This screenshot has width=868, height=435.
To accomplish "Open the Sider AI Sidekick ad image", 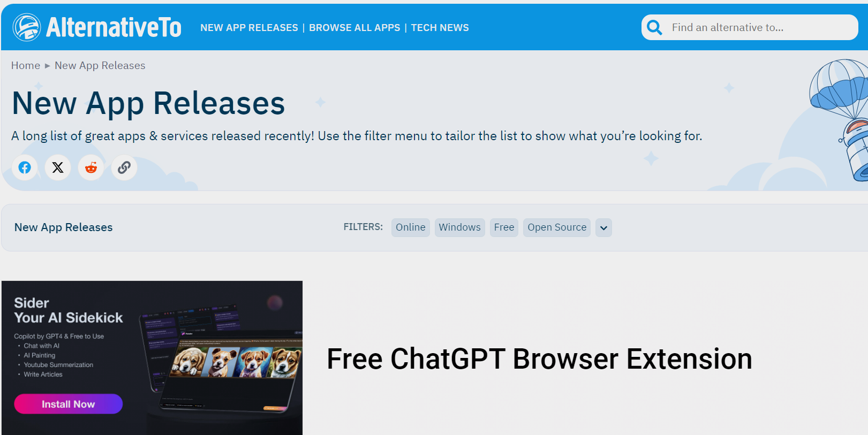I will point(152,358).
